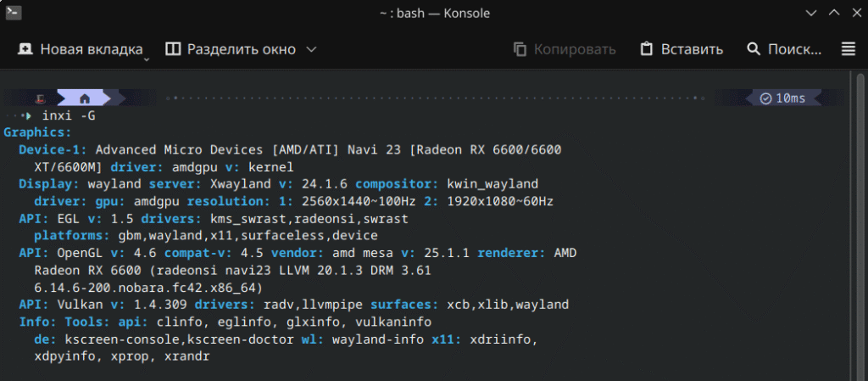Close the Konsole window
The height and width of the screenshot is (381, 868).
(x=856, y=12)
